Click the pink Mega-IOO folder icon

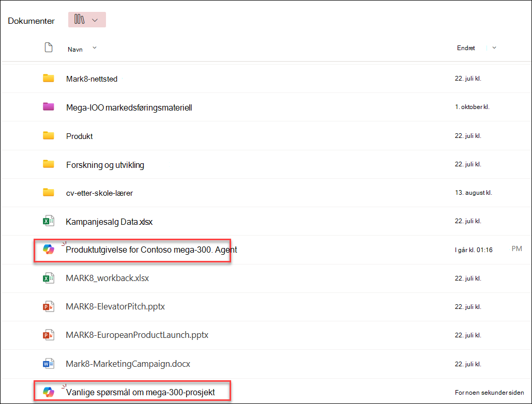49,107
